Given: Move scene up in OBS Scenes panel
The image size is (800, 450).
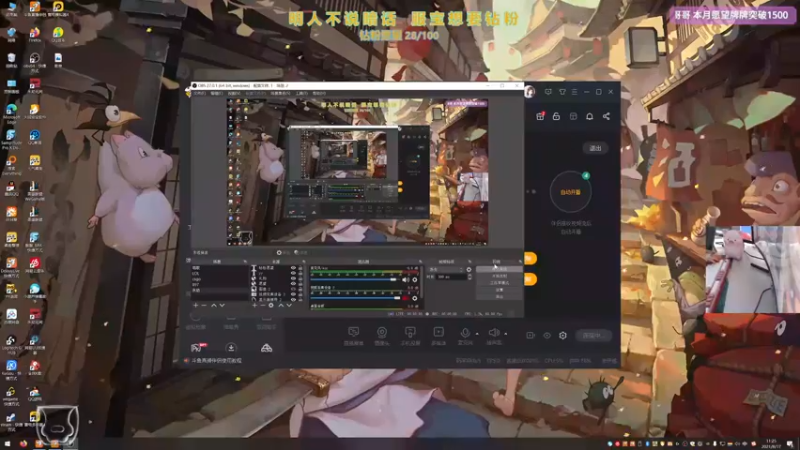Looking at the screenshot, I should pyautogui.click(x=214, y=305).
